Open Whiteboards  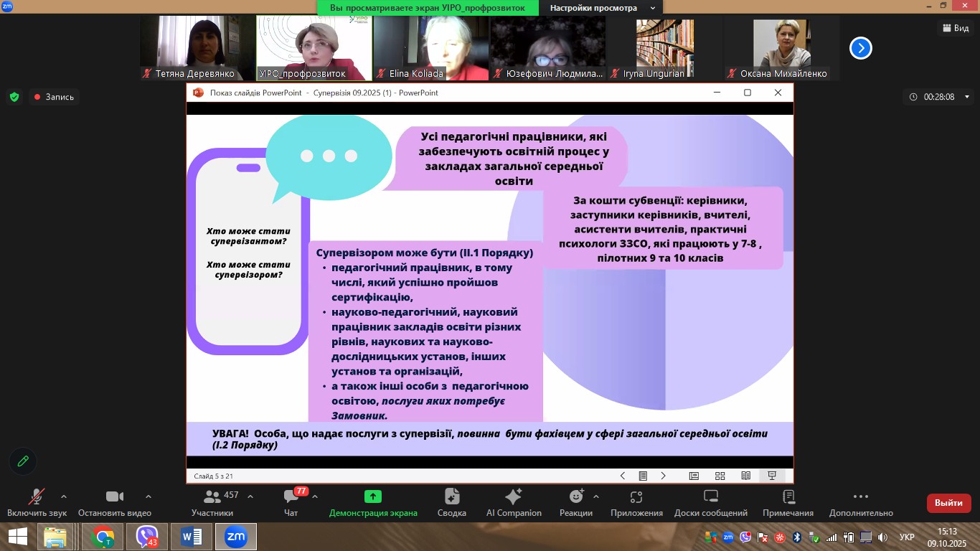click(x=710, y=502)
